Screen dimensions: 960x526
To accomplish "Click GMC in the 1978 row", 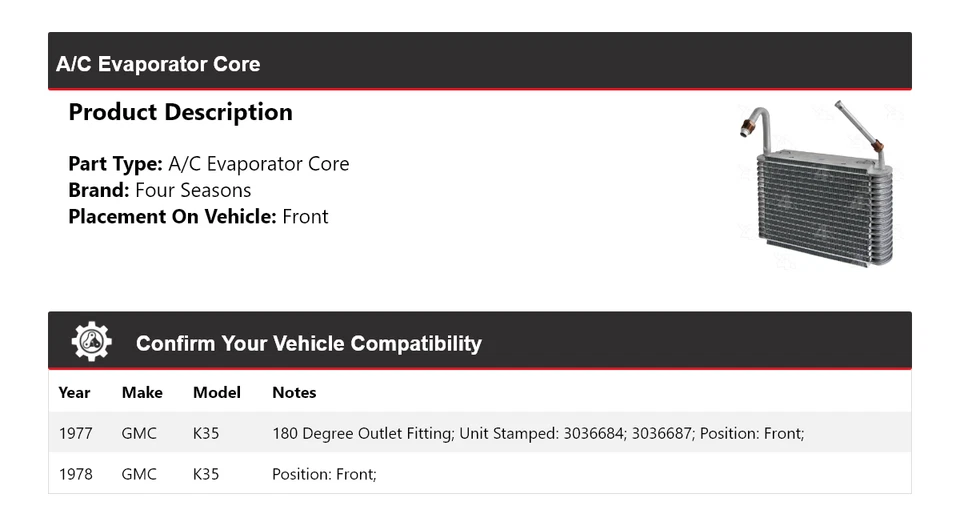I will coord(139,474).
